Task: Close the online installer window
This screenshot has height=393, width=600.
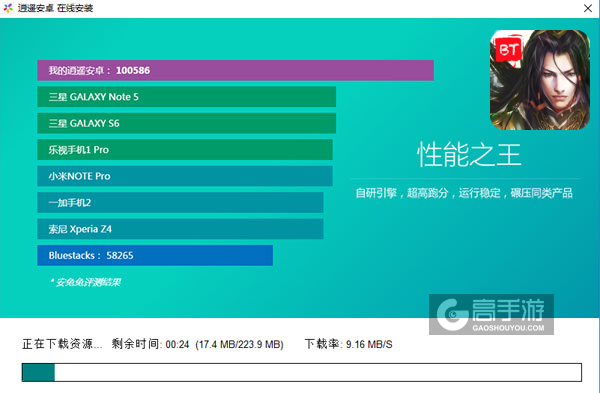Action: [x=588, y=8]
